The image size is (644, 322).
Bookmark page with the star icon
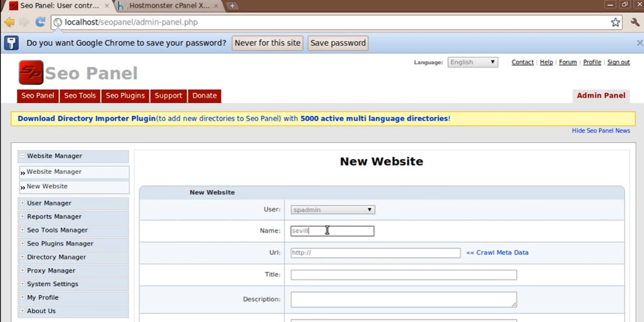[615, 22]
